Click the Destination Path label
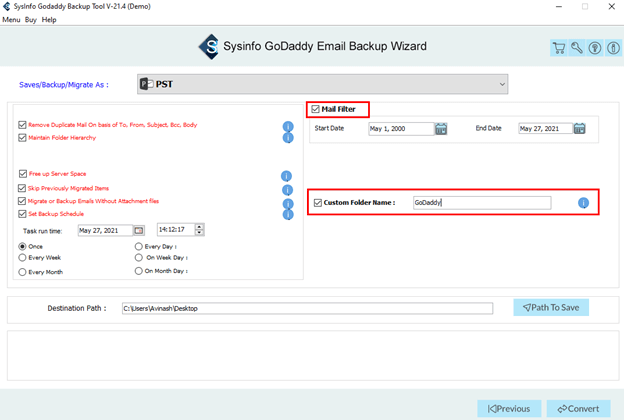This screenshot has width=624, height=420. tap(77, 308)
